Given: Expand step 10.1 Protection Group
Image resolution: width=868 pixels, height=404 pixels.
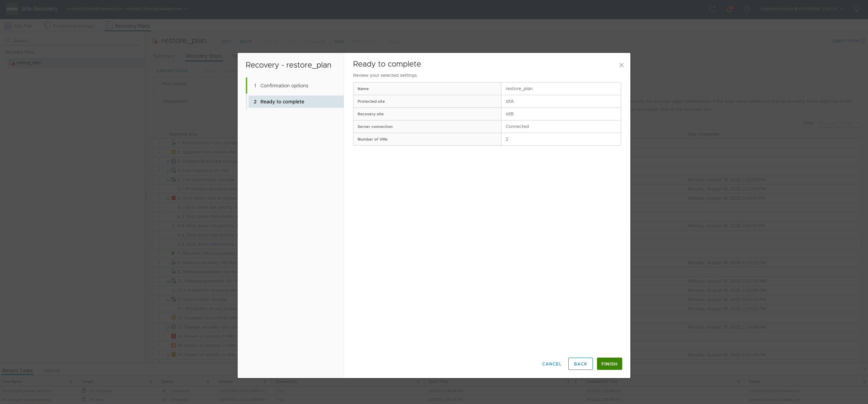Looking at the screenshot, I should pyautogui.click(x=174, y=290).
